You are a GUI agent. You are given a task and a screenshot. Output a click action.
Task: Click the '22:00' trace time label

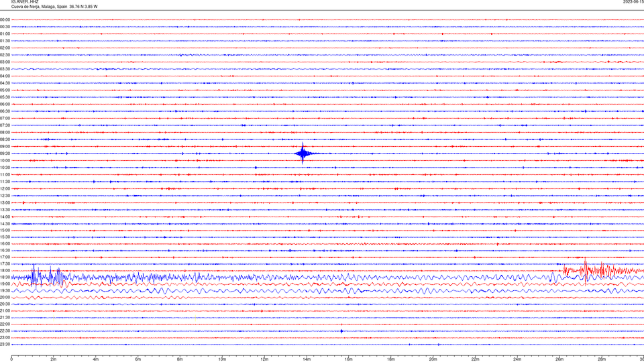(x=5, y=324)
